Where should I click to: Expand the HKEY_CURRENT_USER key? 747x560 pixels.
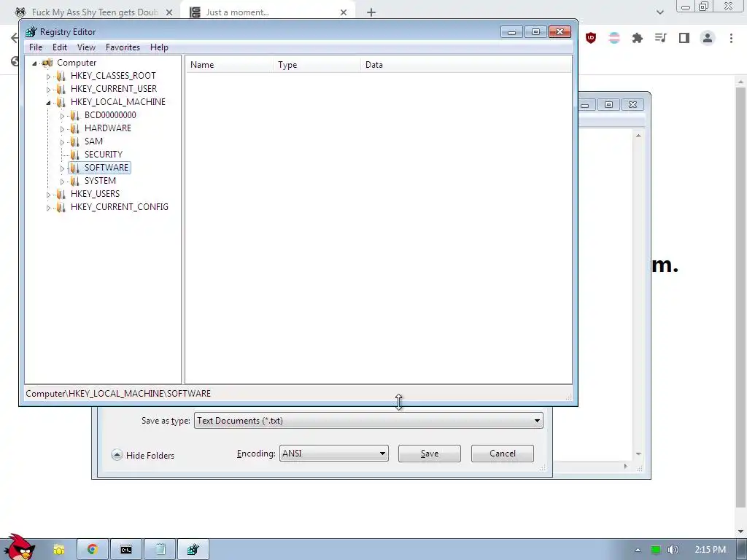pyautogui.click(x=48, y=90)
